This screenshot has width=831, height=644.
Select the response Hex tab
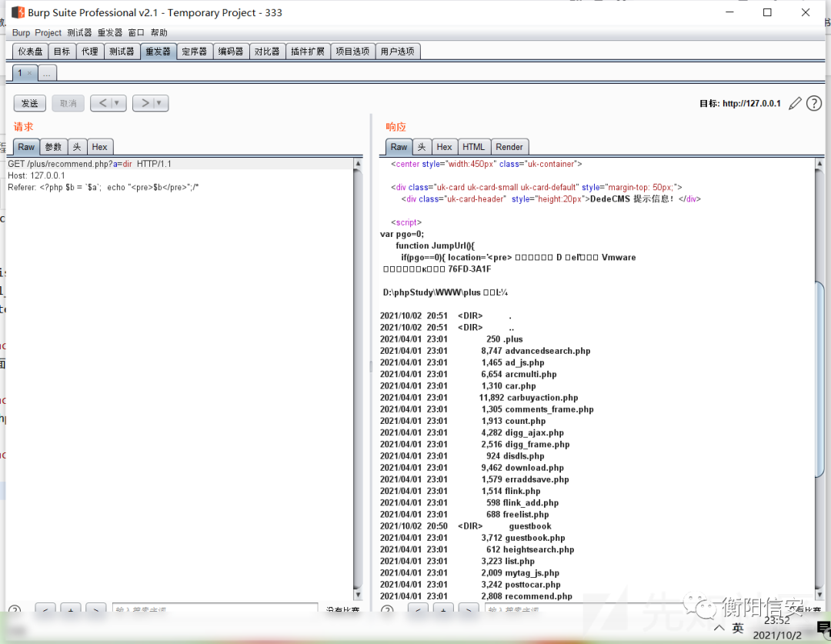click(x=444, y=147)
